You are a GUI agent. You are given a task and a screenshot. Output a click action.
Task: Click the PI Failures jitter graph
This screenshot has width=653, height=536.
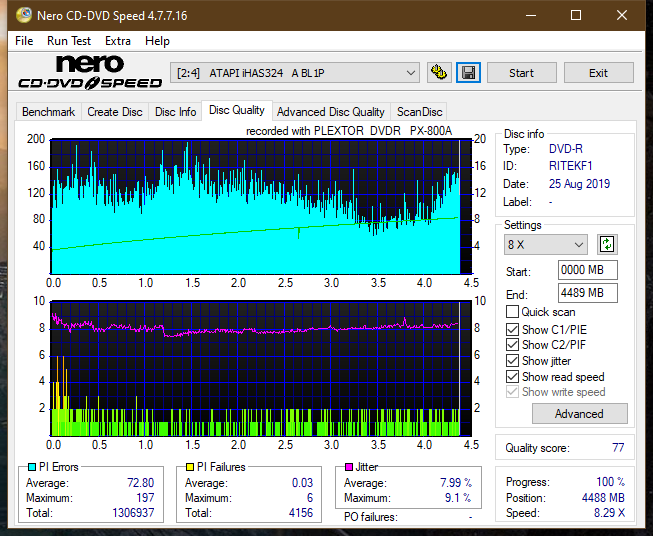coord(261,369)
